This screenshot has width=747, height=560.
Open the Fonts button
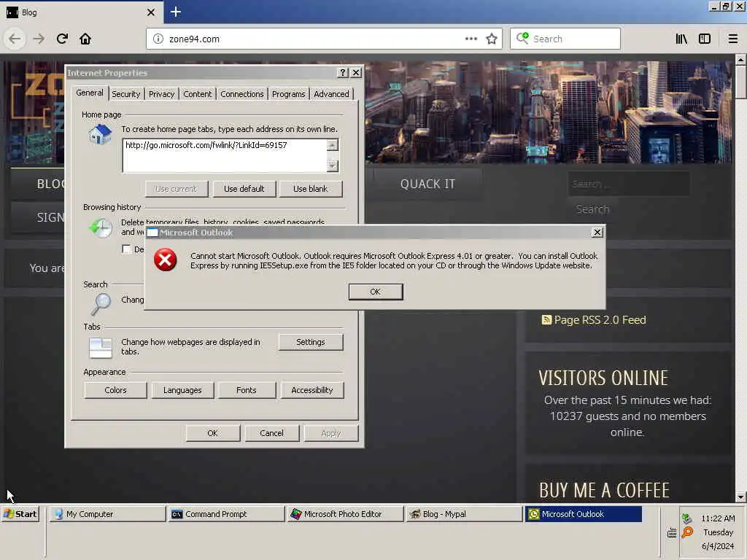[247, 390]
